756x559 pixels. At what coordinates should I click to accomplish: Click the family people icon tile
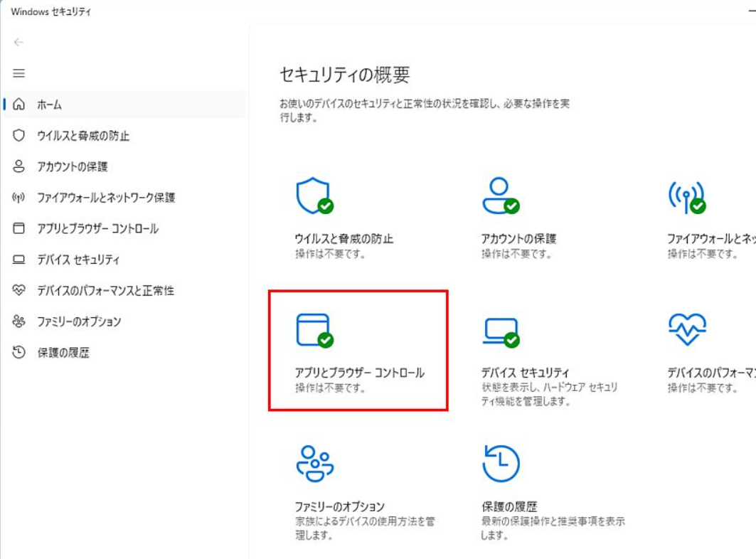314,464
